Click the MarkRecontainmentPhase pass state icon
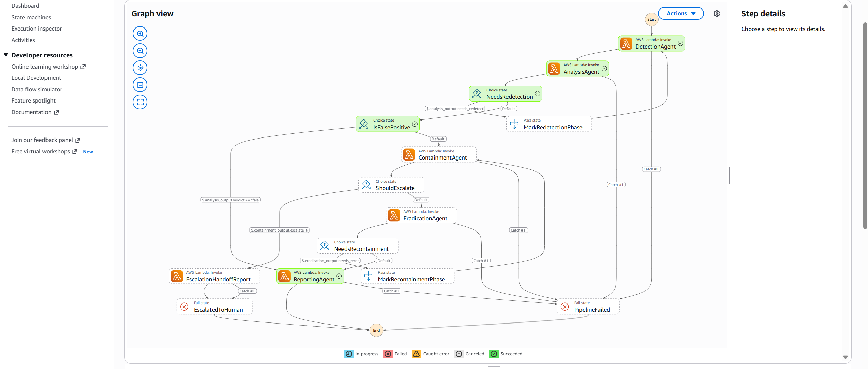This screenshot has width=868, height=369. [368, 276]
